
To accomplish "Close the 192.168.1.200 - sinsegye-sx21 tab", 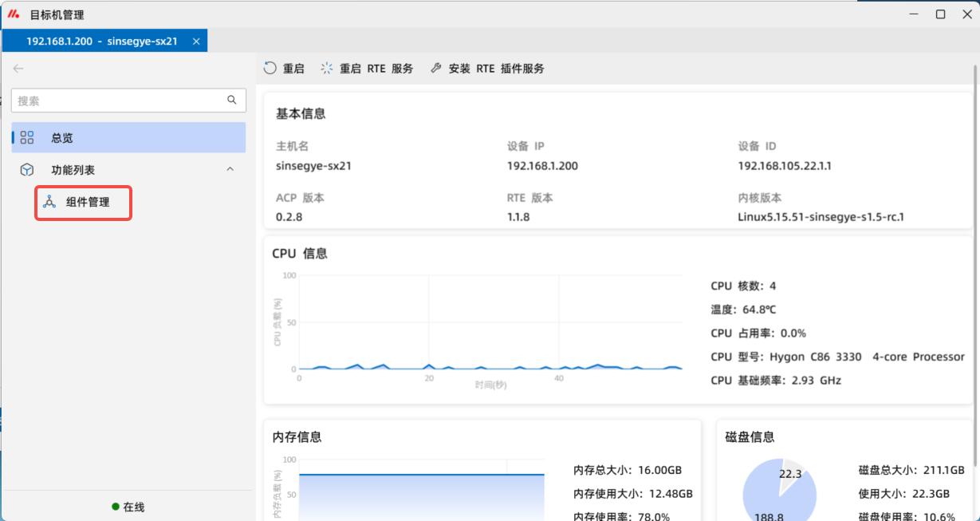I will pos(196,41).
